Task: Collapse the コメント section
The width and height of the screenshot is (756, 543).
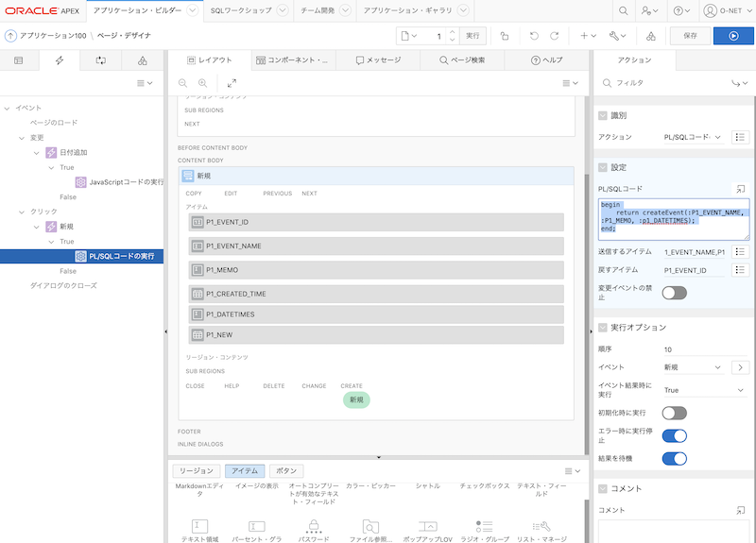Action: 602,488
